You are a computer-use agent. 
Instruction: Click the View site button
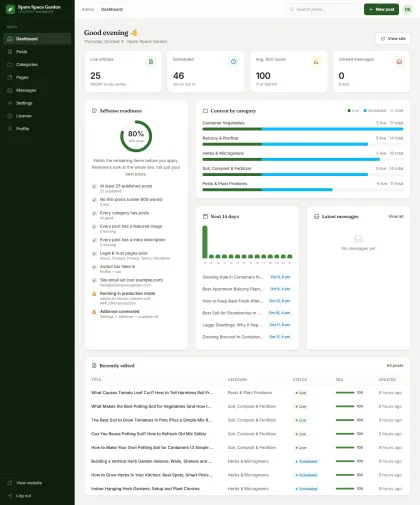coord(393,39)
